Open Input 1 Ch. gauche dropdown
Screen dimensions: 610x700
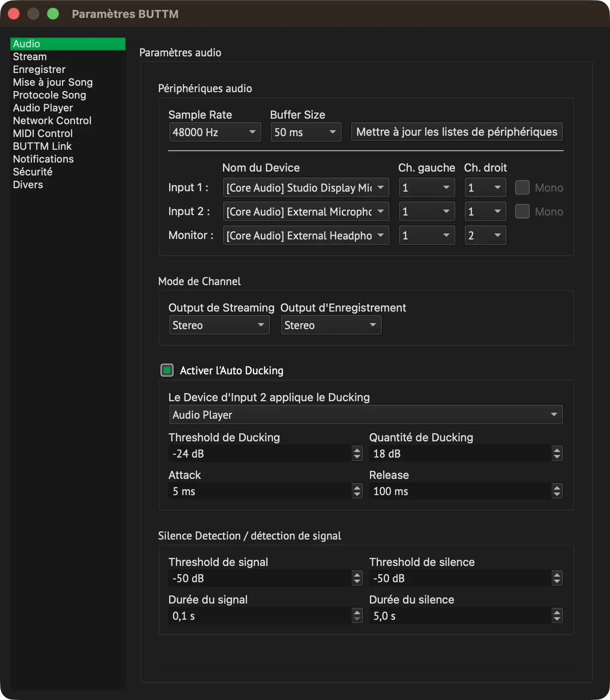pos(427,188)
